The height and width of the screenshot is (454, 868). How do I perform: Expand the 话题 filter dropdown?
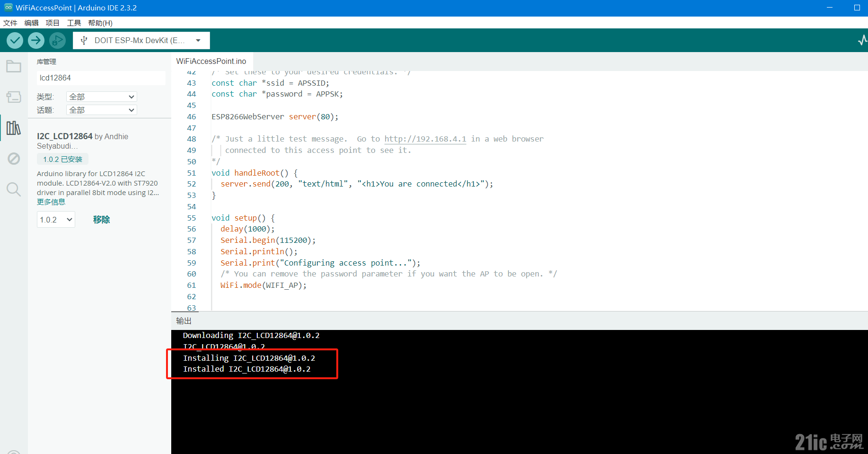[x=102, y=110]
